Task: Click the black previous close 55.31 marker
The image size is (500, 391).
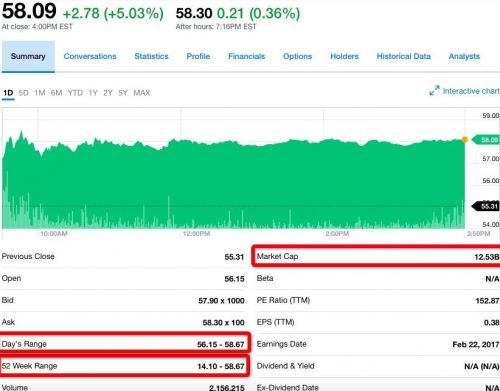Action: pos(486,206)
